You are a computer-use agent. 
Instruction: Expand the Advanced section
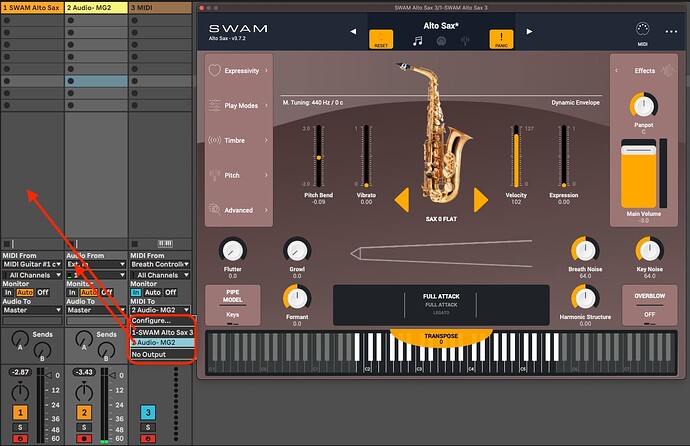239,210
